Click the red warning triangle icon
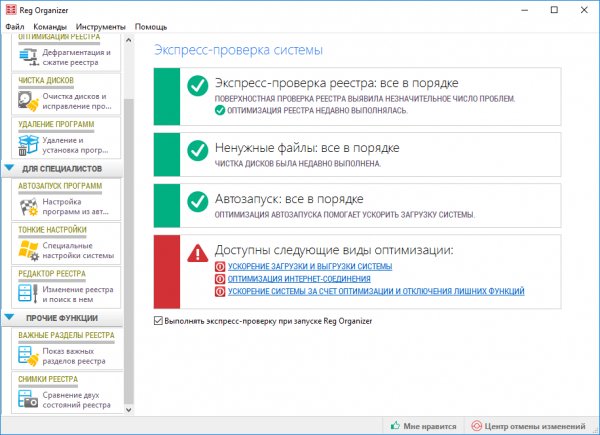 197,253
